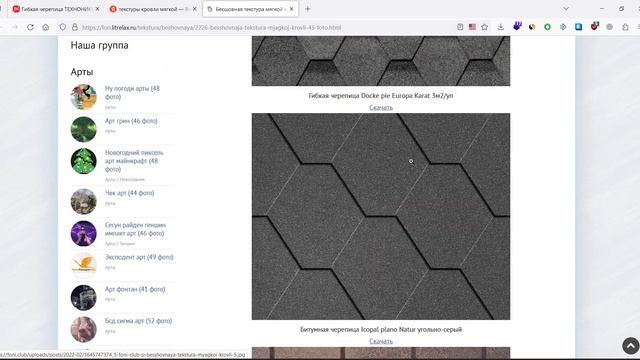
Task: Open the Ну погоди арты link
Action: [132, 92]
